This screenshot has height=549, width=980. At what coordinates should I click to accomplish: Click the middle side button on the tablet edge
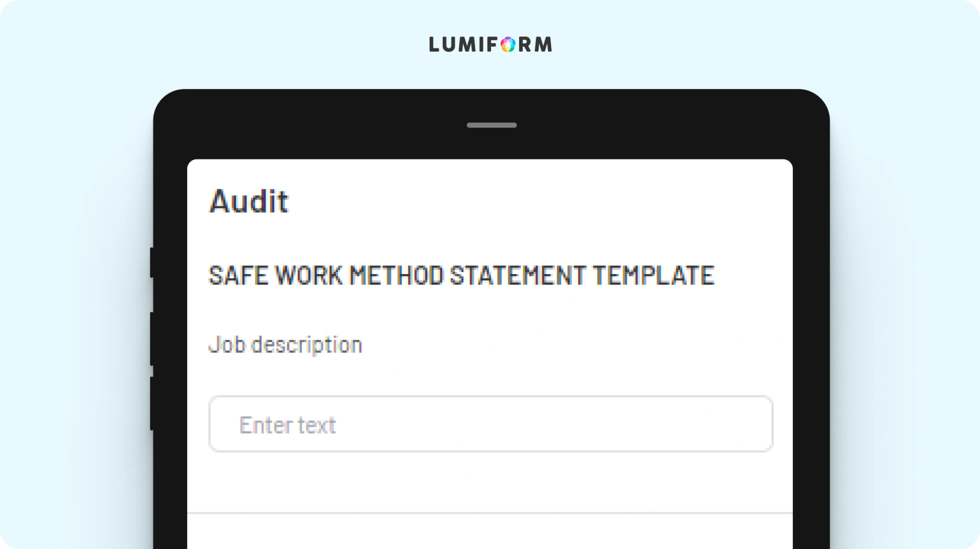152,339
